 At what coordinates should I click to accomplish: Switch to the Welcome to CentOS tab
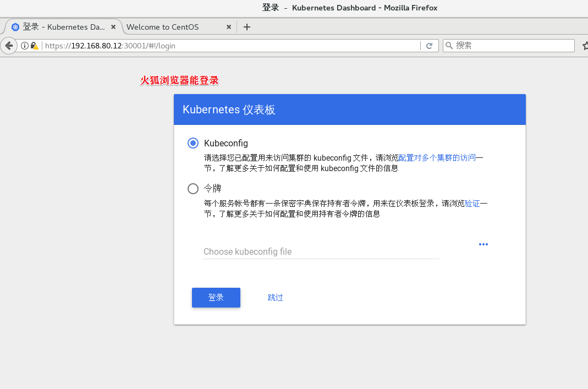coord(179,27)
